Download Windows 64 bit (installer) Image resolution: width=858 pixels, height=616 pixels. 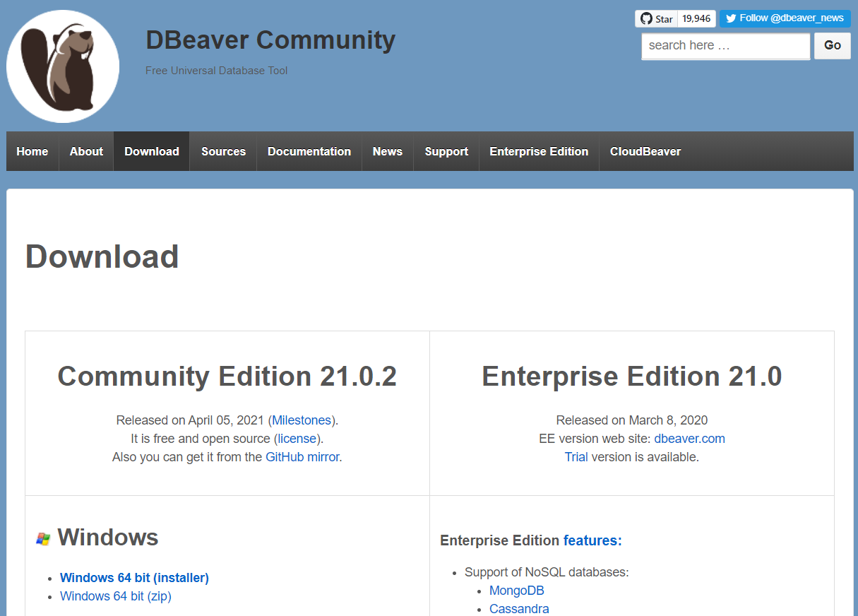tap(134, 578)
